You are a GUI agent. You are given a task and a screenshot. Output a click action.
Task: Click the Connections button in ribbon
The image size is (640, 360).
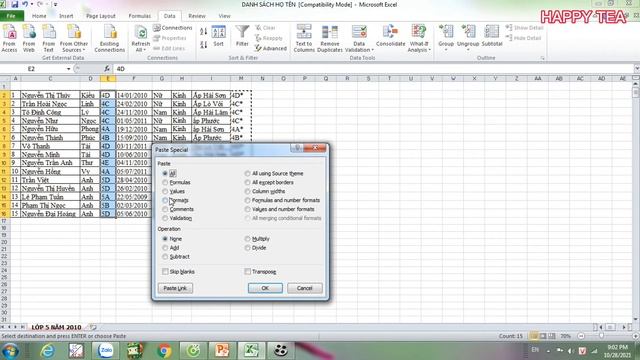tap(172, 28)
